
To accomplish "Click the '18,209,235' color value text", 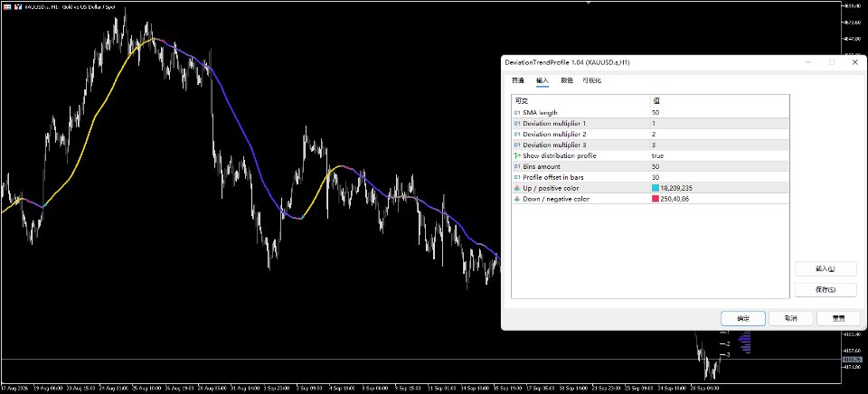I will click(x=675, y=188).
